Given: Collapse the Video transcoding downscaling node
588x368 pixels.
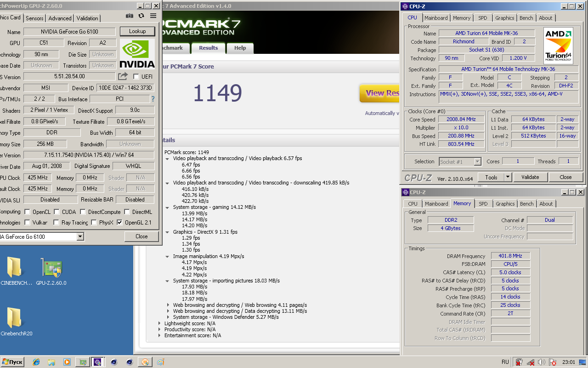Looking at the screenshot, I should tap(168, 183).
